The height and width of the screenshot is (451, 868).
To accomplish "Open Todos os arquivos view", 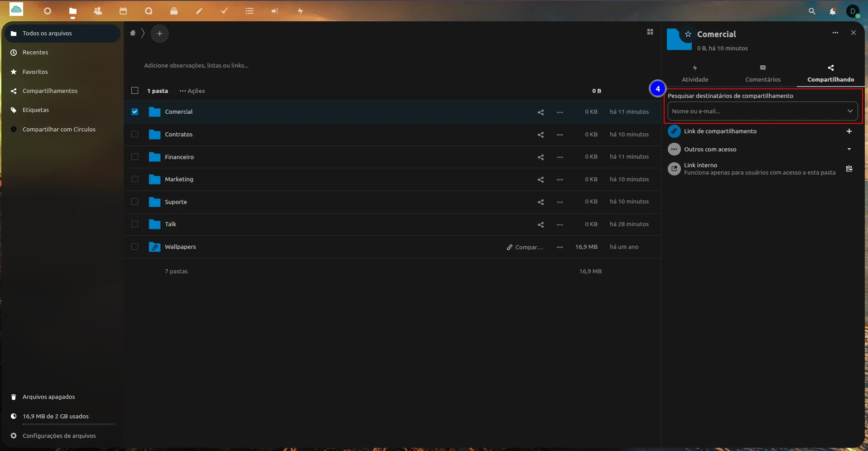I will coord(63,33).
